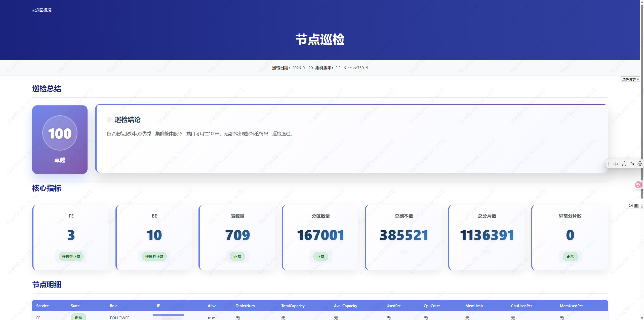The width and height of the screenshot is (644, 320).
Task: Click the IME settings gear icon
Action: point(640,164)
